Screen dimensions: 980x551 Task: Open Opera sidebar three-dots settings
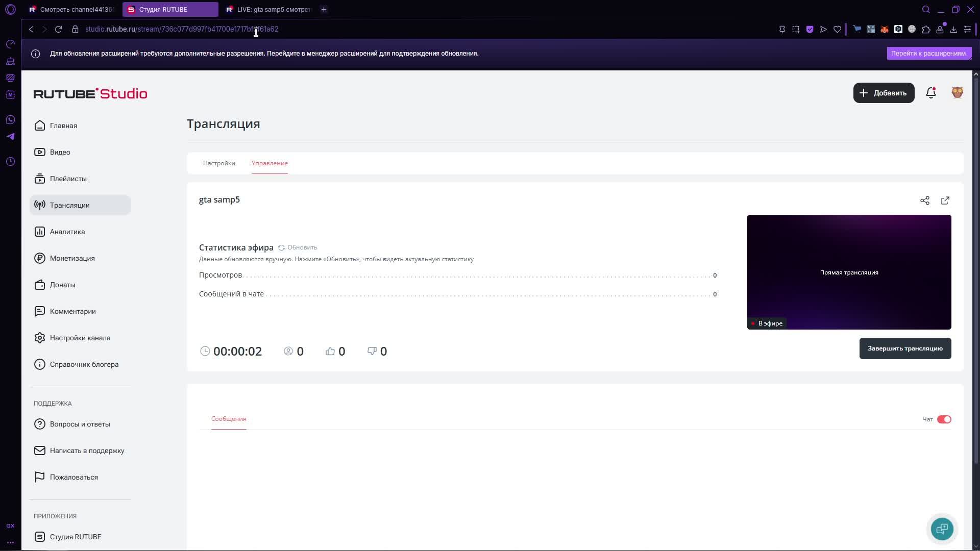(10, 542)
